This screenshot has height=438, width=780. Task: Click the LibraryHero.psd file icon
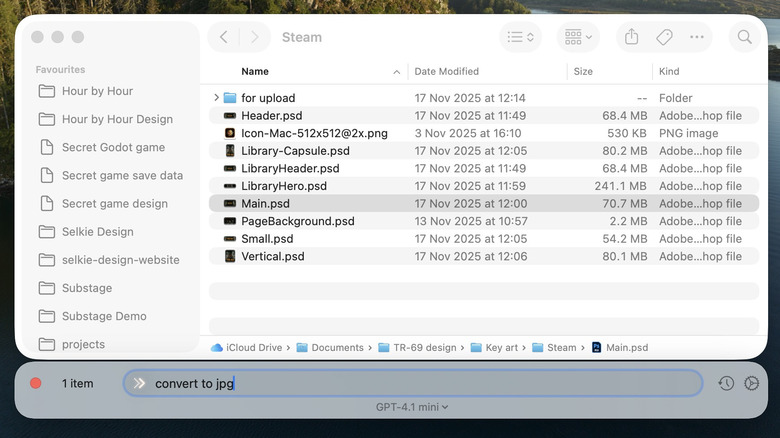tap(230, 186)
